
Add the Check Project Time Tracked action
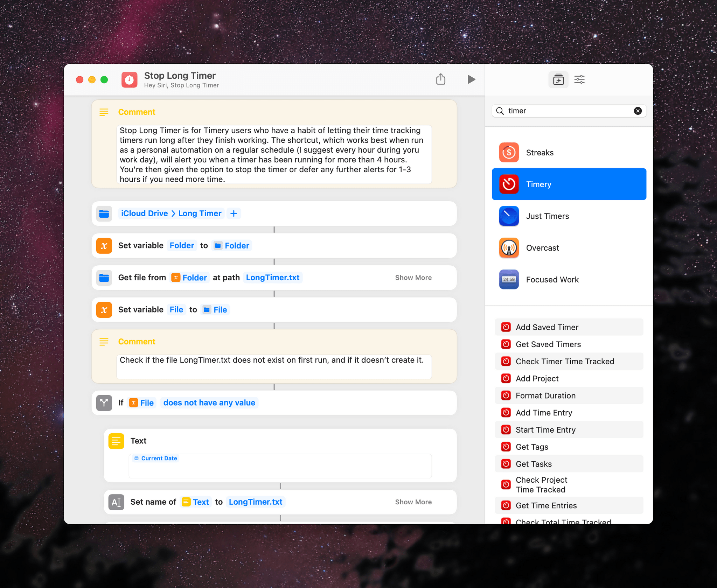[569, 485]
